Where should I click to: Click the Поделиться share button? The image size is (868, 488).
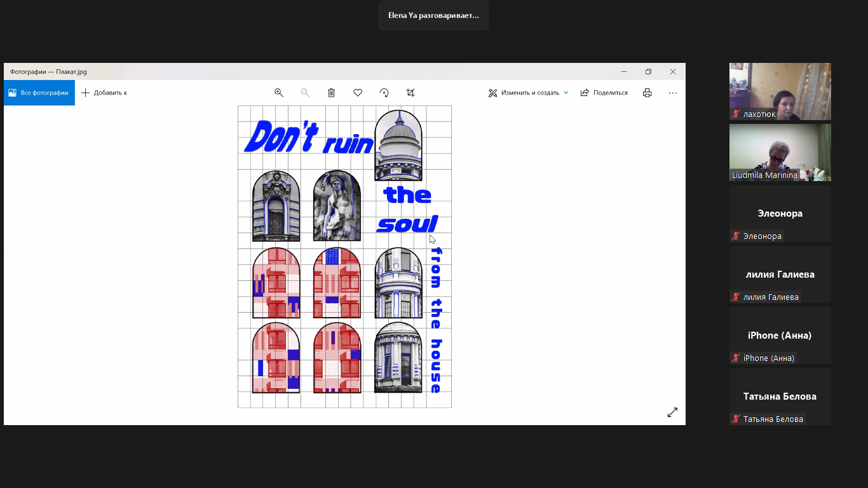604,93
